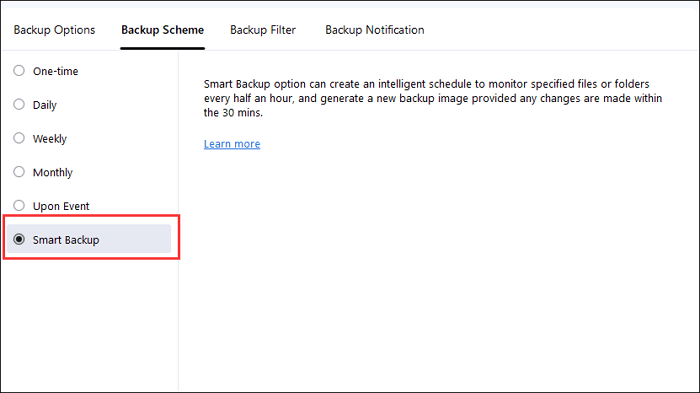Open the Backup Scheme tab
This screenshot has width=700, height=393.
pos(162,30)
